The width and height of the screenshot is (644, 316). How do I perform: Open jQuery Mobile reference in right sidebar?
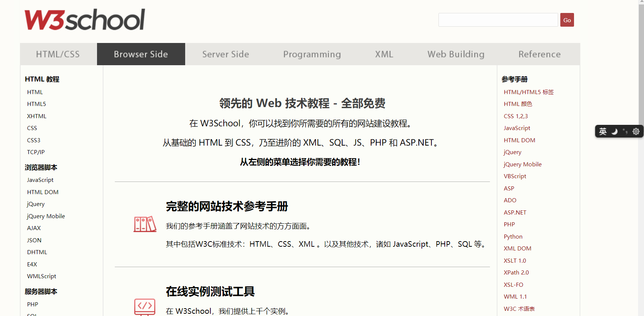coord(522,164)
